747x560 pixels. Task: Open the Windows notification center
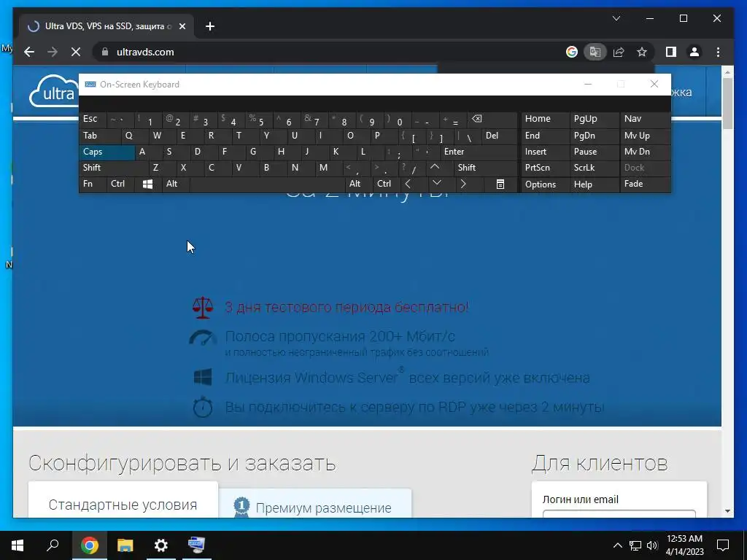[723, 545]
